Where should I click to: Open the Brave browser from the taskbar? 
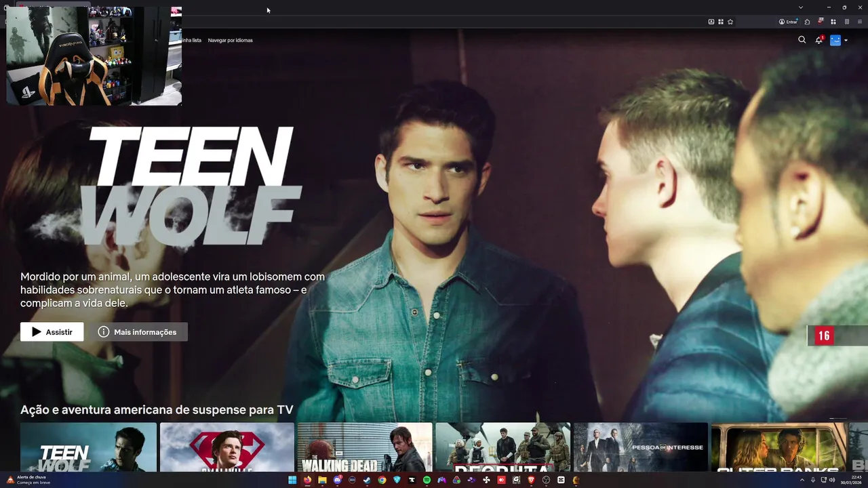click(531, 480)
